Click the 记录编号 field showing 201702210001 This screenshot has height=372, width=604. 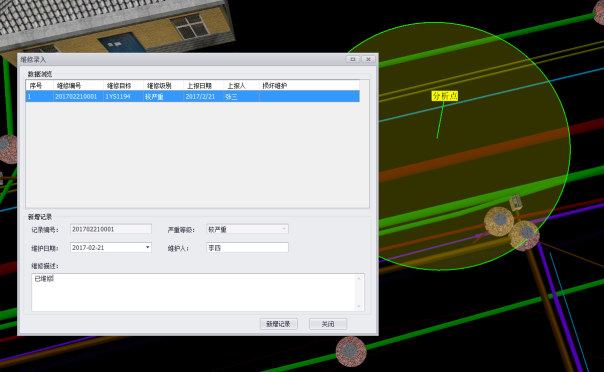[111, 229]
